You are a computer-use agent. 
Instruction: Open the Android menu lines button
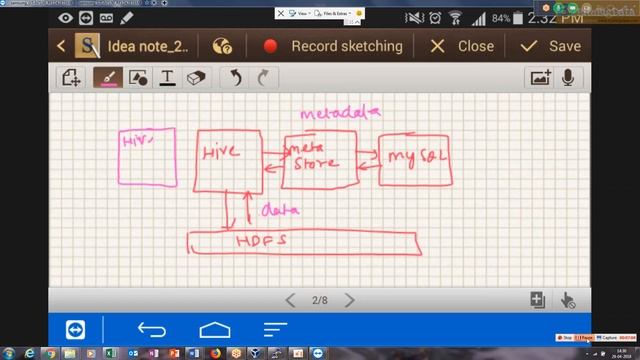275,330
